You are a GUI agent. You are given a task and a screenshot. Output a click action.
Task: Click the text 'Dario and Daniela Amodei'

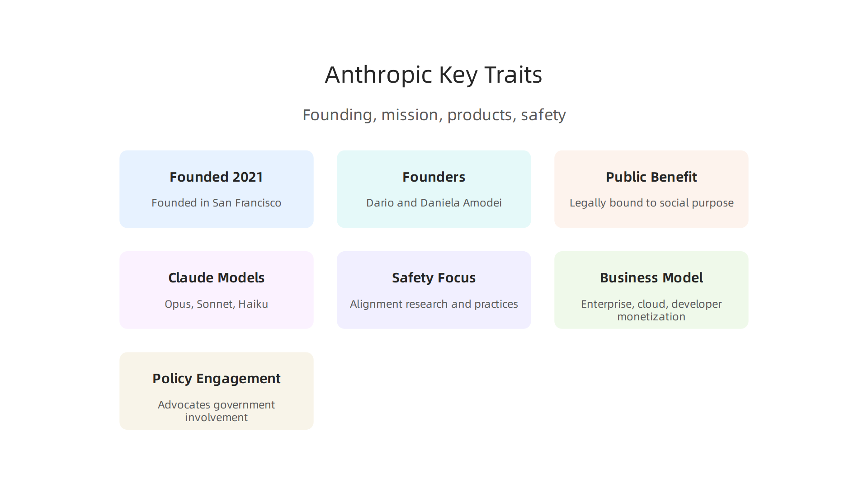[x=434, y=203]
